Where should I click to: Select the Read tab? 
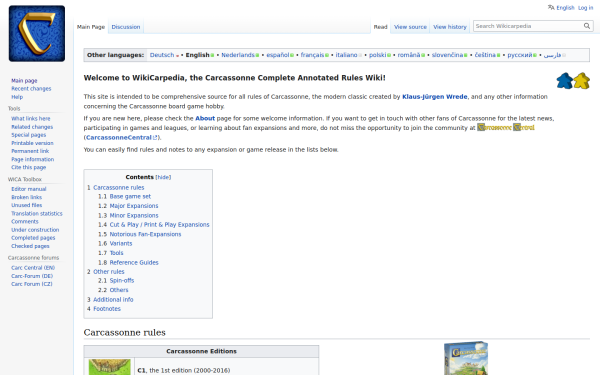click(380, 27)
